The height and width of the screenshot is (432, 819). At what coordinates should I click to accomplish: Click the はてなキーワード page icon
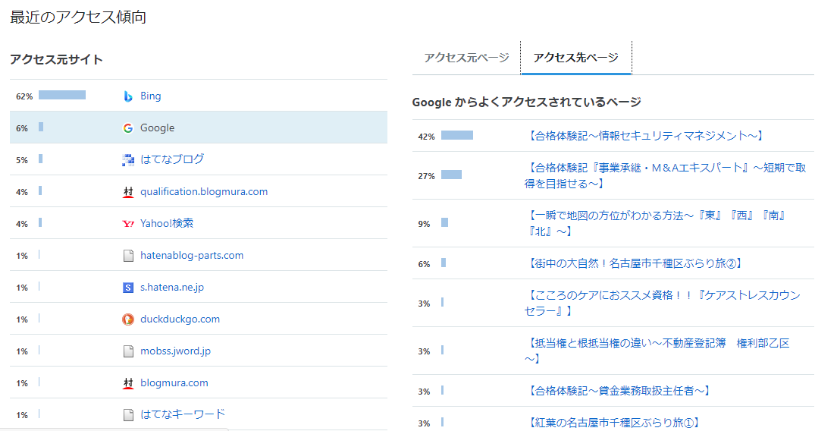coord(128,415)
